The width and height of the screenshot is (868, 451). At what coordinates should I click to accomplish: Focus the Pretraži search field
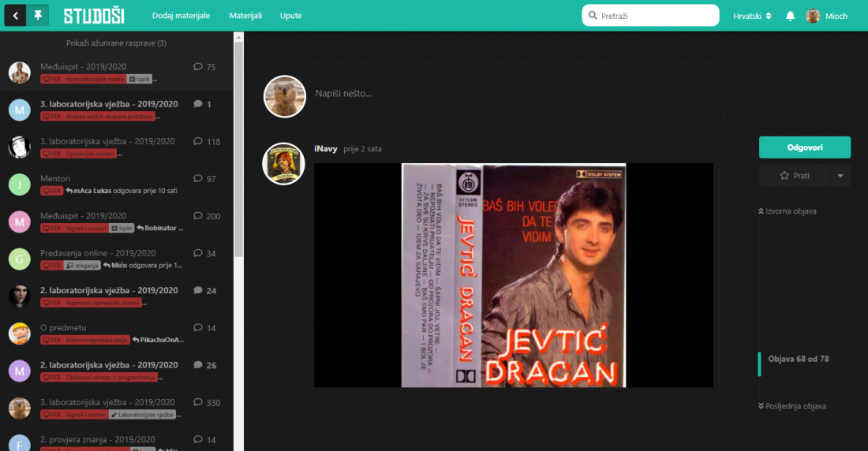coord(650,16)
